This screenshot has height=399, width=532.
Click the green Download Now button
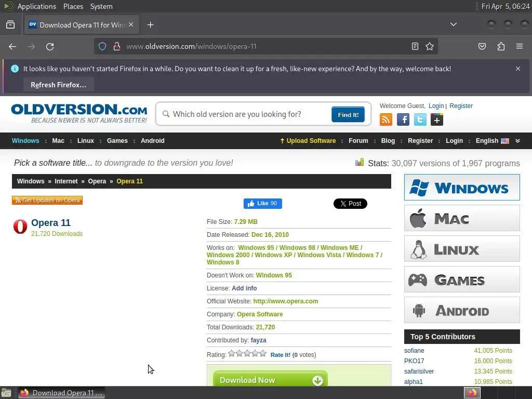[x=270, y=379]
